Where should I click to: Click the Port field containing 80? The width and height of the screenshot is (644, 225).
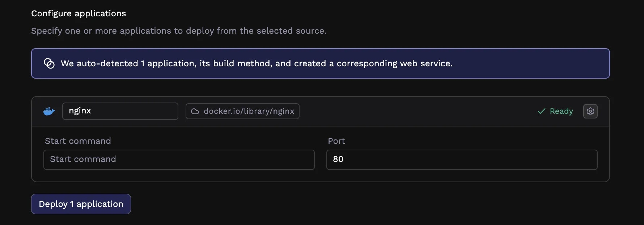pyautogui.click(x=461, y=159)
